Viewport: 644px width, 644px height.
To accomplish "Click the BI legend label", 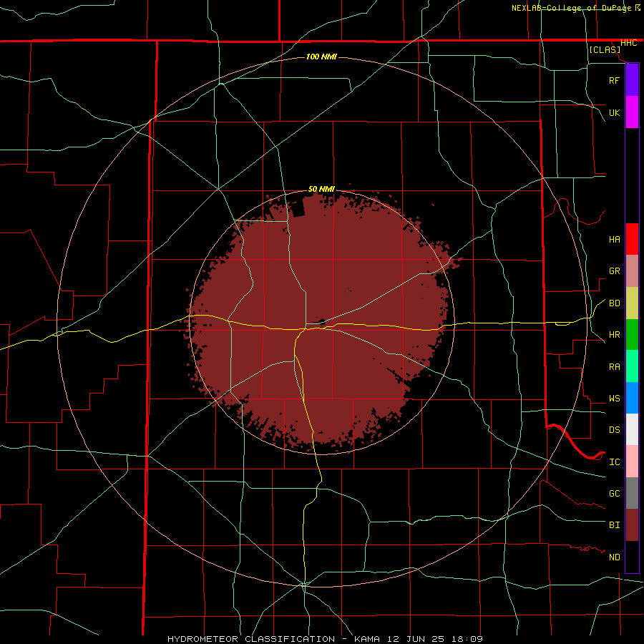I will click(614, 525).
